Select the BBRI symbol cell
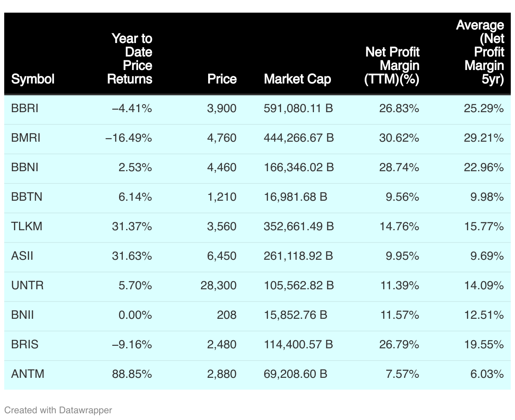Viewport: 515px width, 420px height. [x=25, y=108]
